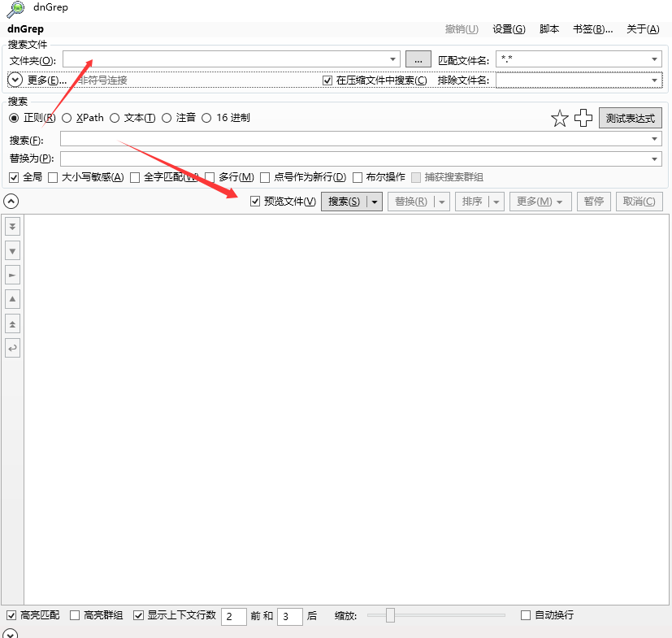Toggle 在压缩文件中搜索(C) checkbox
This screenshot has width=672, height=638.
click(327, 80)
